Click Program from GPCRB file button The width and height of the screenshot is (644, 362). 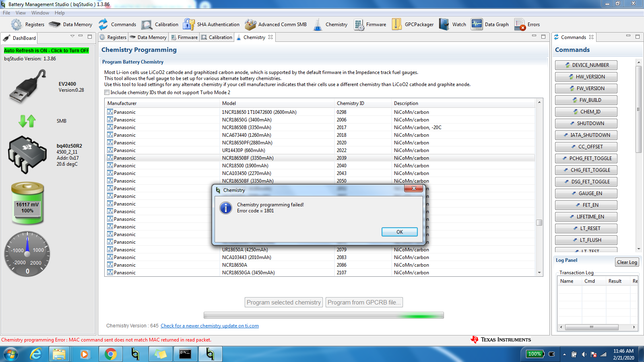coord(364,302)
